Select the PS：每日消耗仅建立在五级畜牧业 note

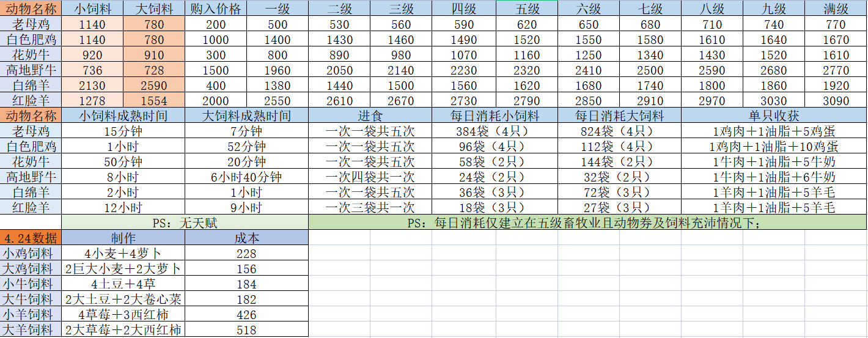click(587, 222)
